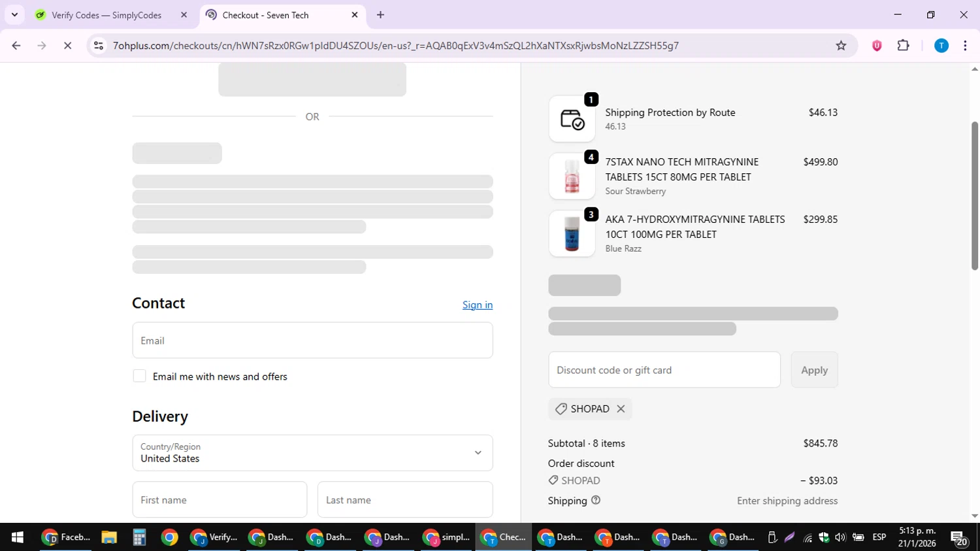Click the AKA 7-Hydroxymitragynine tablets thumbnail
This screenshot has width=980, height=551.
click(572, 234)
